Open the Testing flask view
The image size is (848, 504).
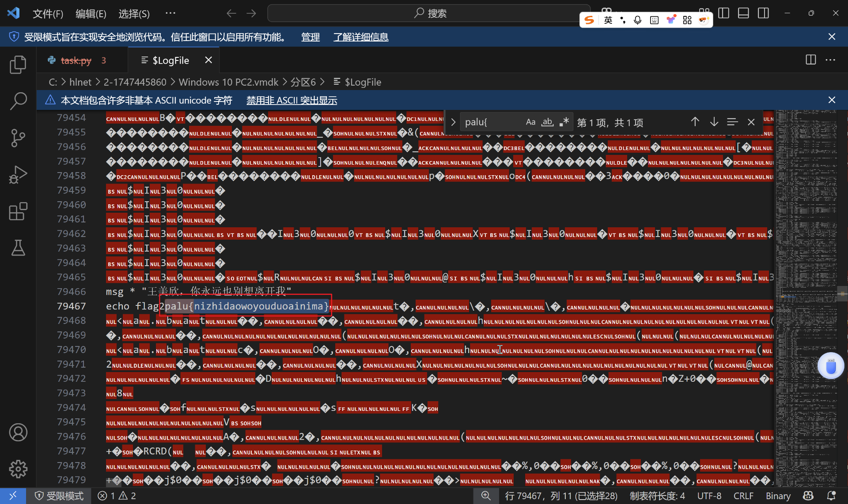pyautogui.click(x=18, y=248)
